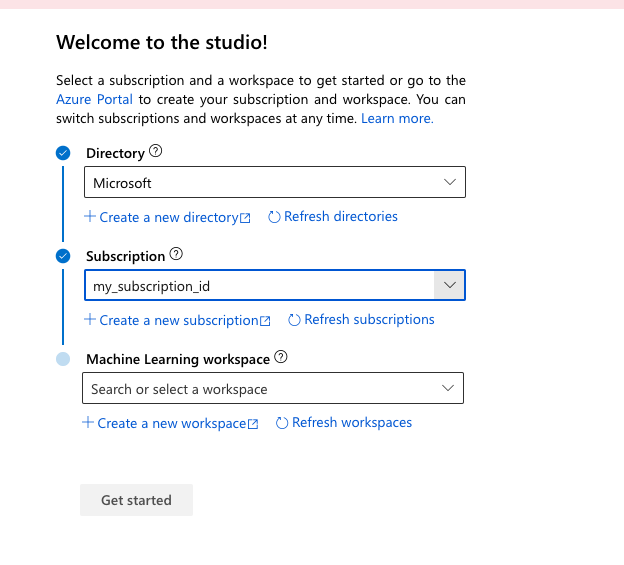The height and width of the screenshot is (565, 624).
Task: Click the Machine Learning workspace label
Action: (x=178, y=359)
